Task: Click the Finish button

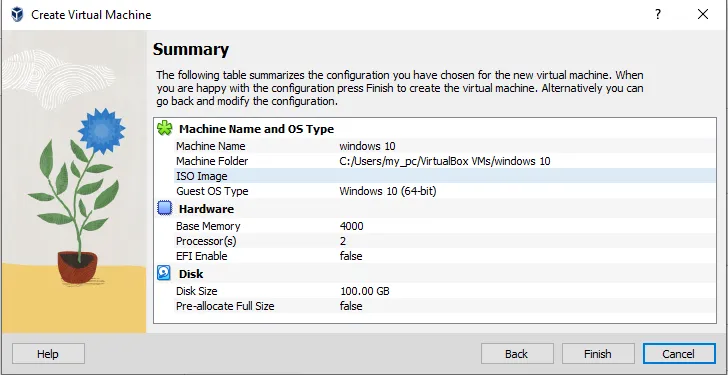Action: (598, 354)
